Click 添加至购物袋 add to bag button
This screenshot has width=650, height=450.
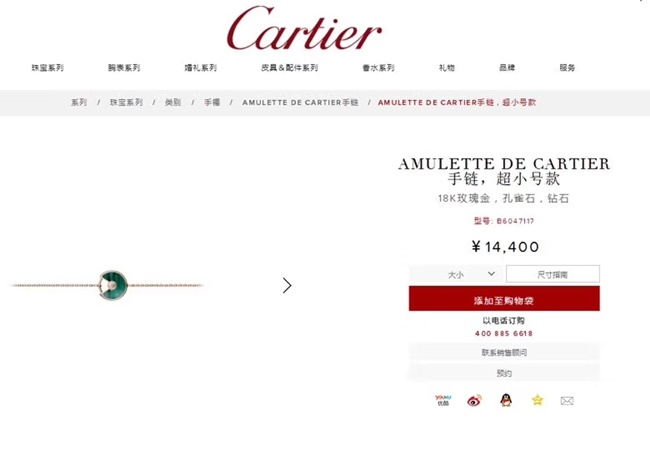pyautogui.click(x=504, y=298)
